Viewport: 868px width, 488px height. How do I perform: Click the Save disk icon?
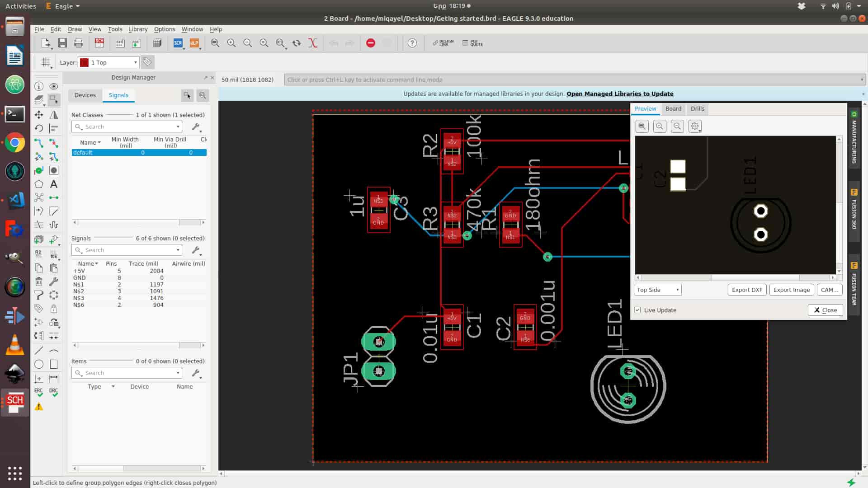(x=62, y=43)
